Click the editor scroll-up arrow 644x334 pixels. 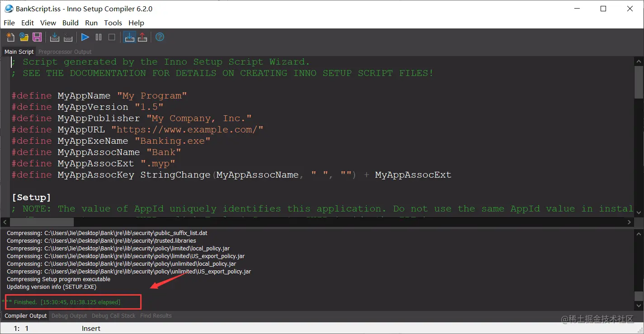point(639,61)
